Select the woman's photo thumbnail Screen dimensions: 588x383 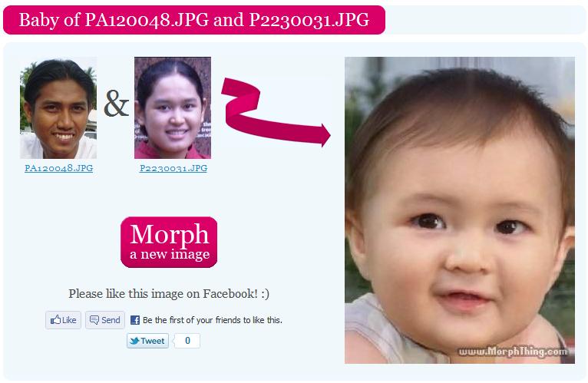pyautogui.click(x=173, y=107)
